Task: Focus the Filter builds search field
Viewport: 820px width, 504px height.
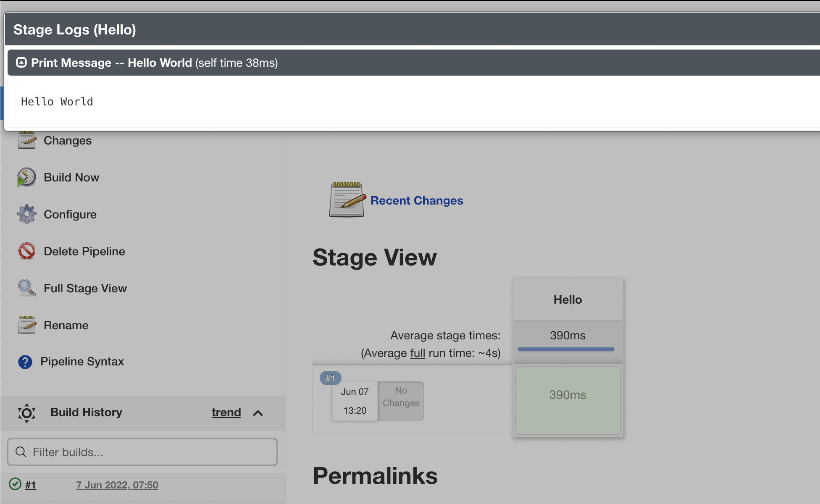Action: (x=143, y=452)
